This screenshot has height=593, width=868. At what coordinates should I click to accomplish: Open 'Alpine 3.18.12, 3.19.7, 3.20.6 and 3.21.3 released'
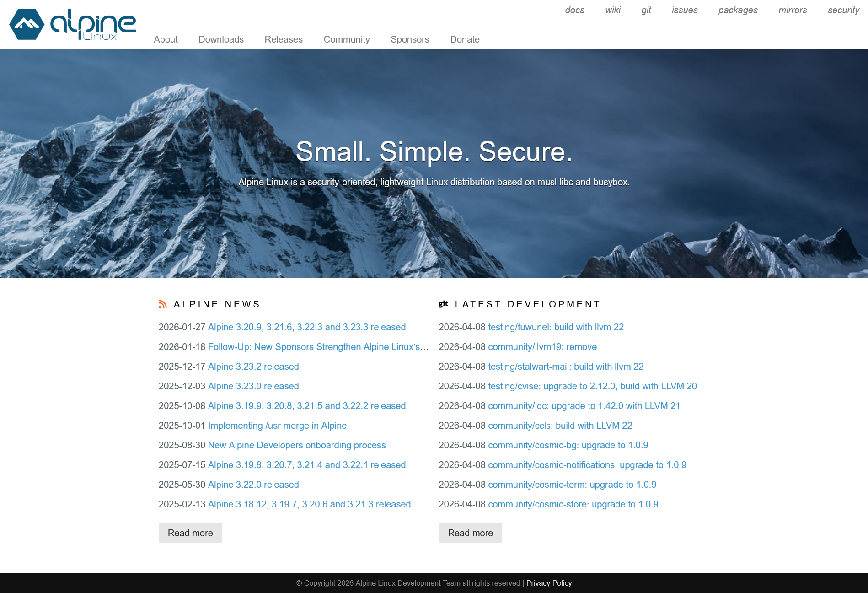309,504
